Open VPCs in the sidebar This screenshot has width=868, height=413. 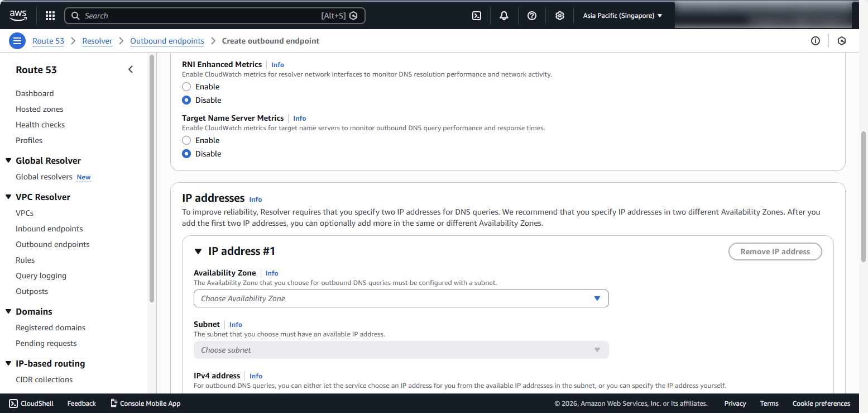coord(25,213)
